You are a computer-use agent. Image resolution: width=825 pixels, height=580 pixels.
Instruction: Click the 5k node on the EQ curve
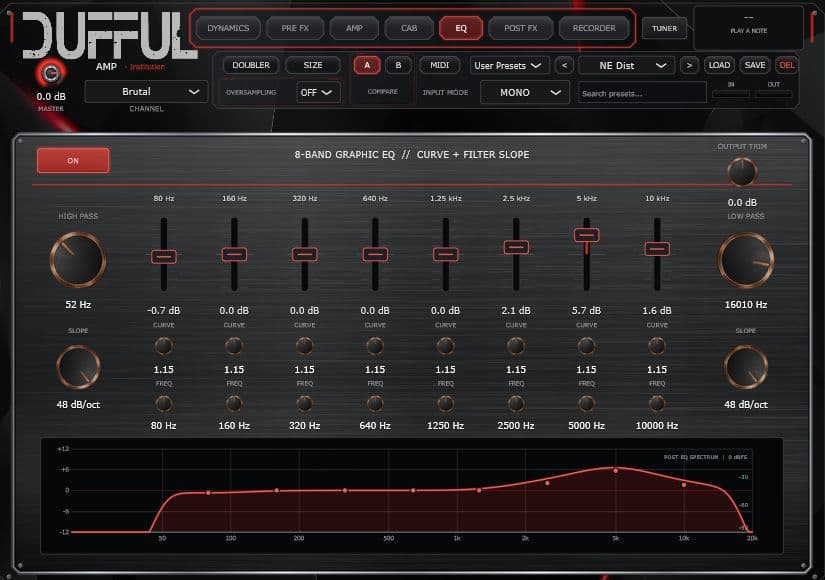click(x=616, y=471)
